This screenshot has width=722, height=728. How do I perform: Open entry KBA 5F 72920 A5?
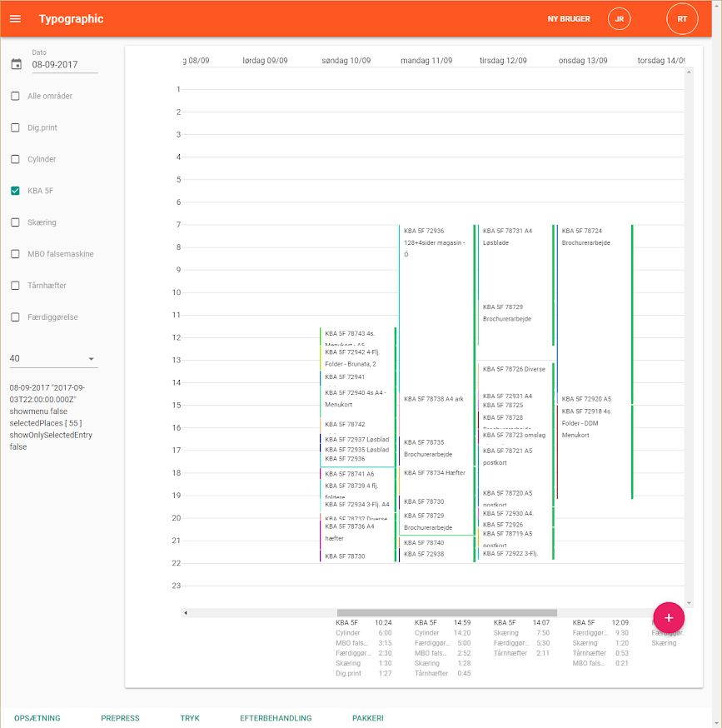click(594, 399)
